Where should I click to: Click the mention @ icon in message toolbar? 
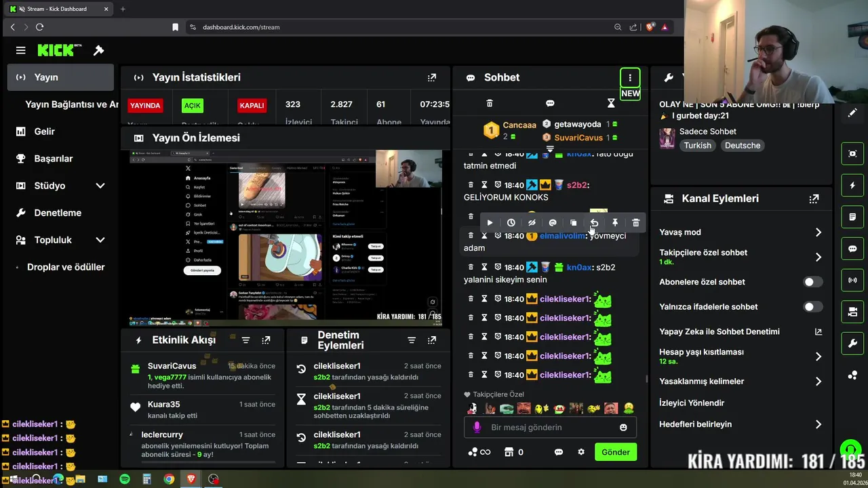coord(553,222)
